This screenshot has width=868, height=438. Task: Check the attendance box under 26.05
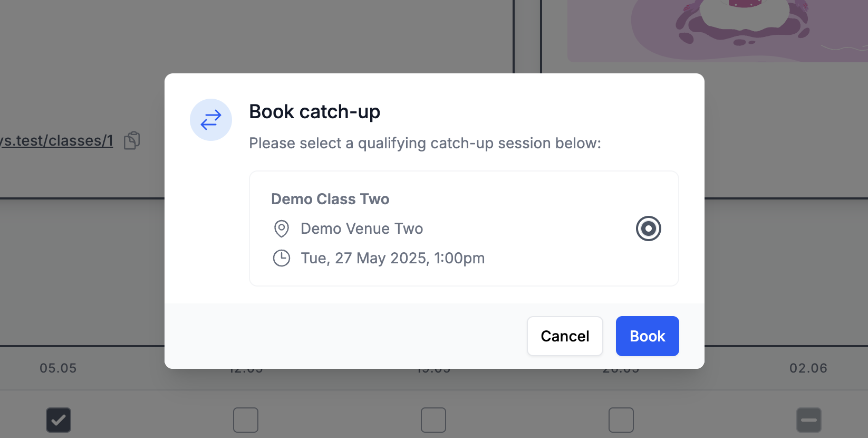[x=621, y=420]
